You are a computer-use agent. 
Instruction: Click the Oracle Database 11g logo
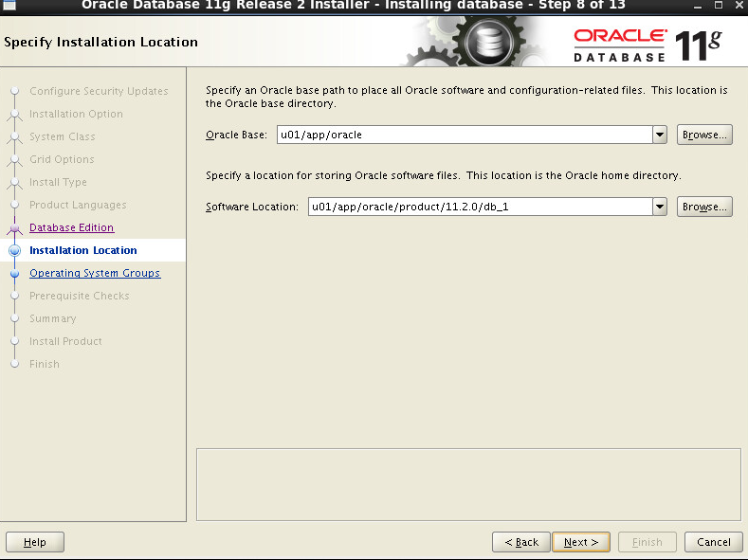pos(648,45)
